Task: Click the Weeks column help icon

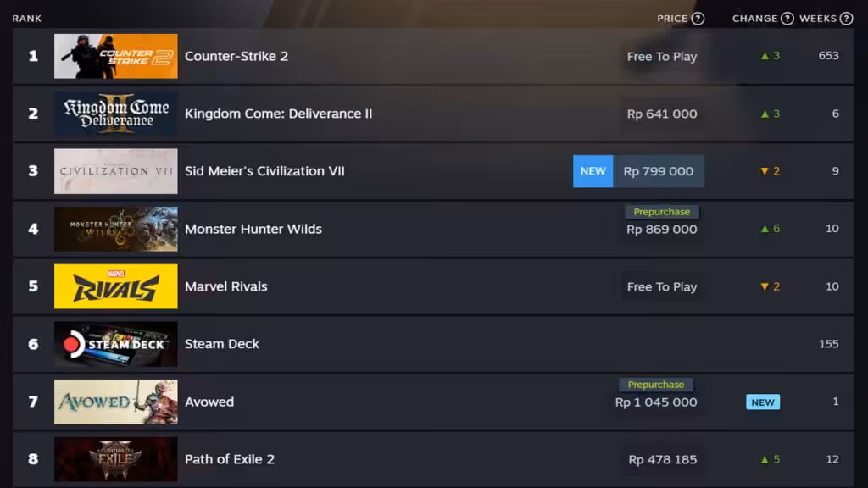Action: pyautogui.click(x=846, y=19)
